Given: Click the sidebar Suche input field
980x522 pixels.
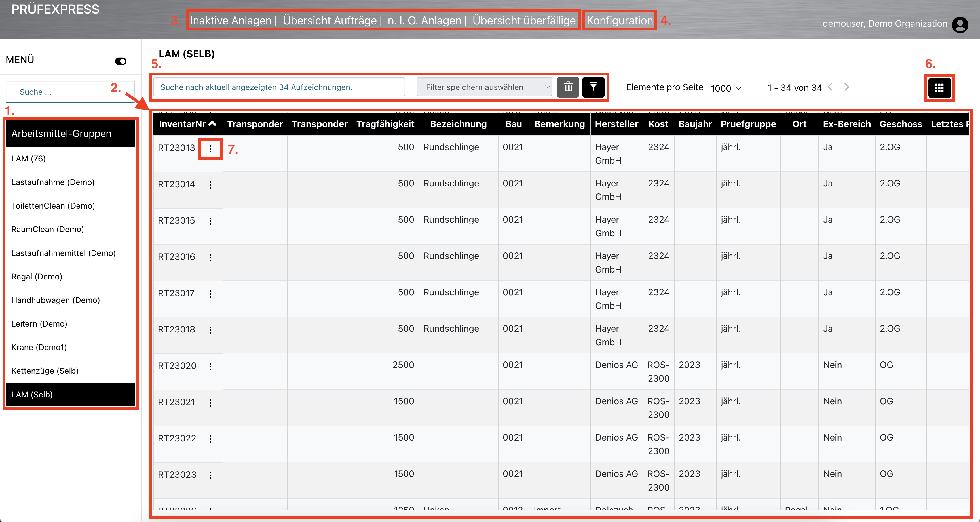Looking at the screenshot, I should 70,92.
